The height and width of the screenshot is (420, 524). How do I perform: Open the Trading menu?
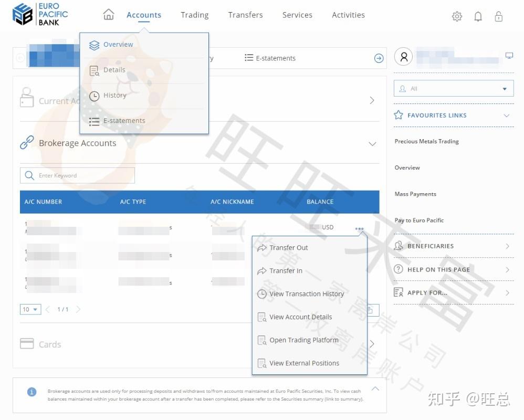coord(194,15)
